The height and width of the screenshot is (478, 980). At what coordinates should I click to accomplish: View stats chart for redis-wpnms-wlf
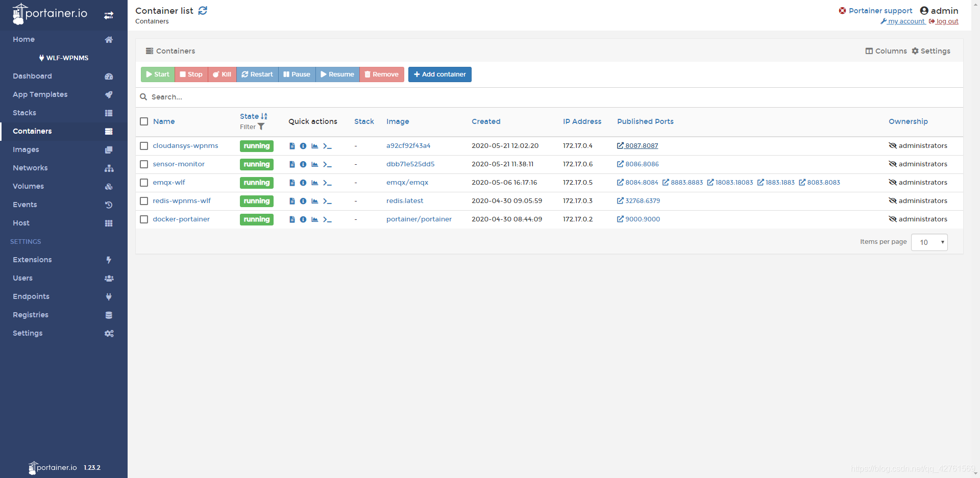pyautogui.click(x=315, y=201)
